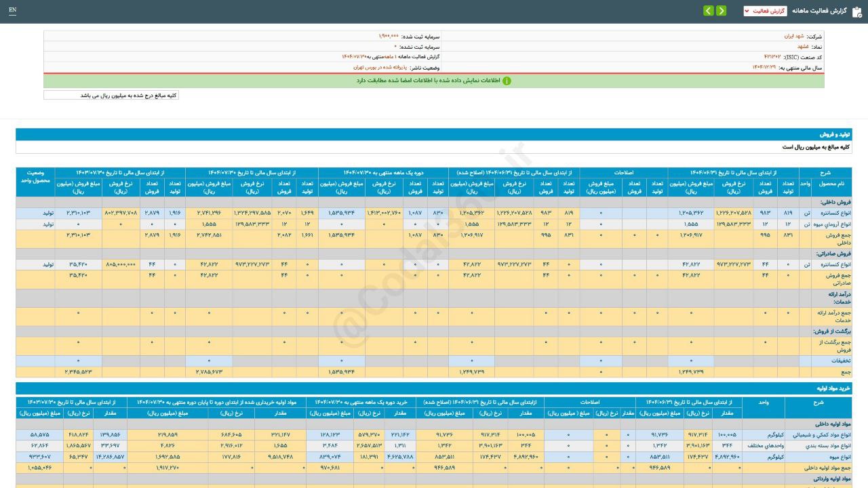This screenshot has height=488, width=868.
Task: Open the گزارش فعالیت dropdown
Action: click(765, 11)
